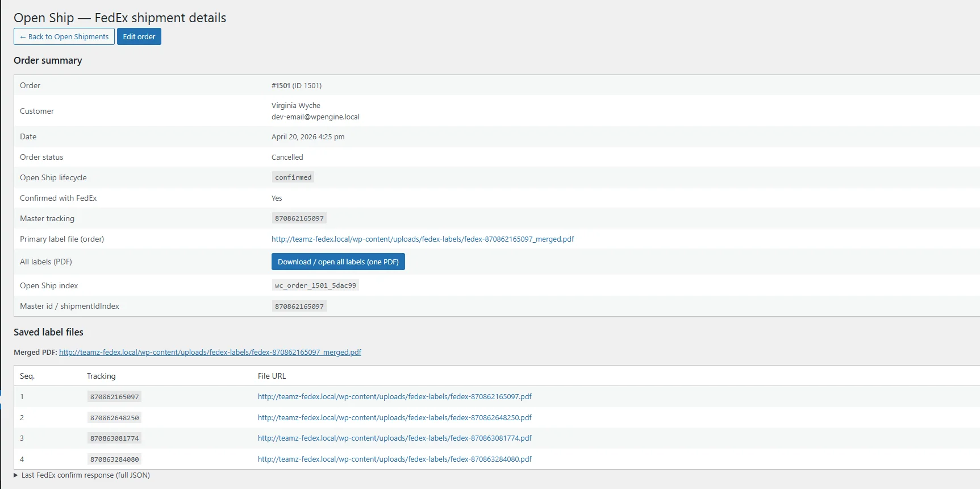Click the Order summary heading
This screenshot has height=489, width=980.
tap(48, 60)
